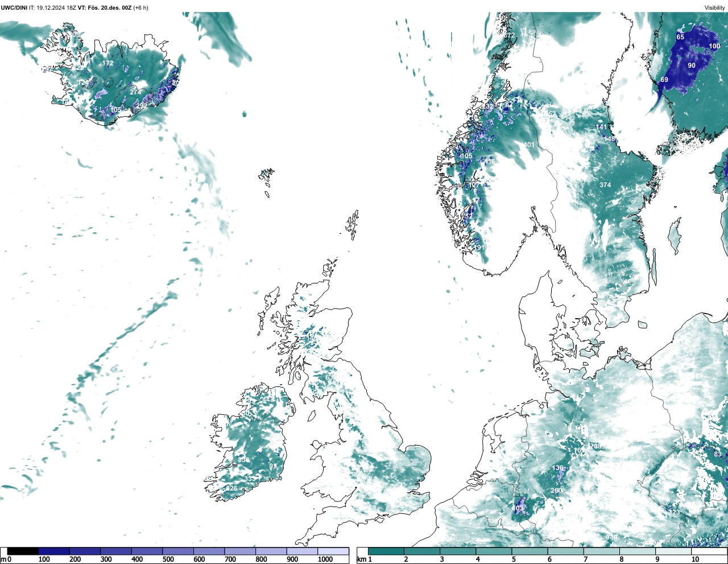Click the 949 value at bottom of map
Image resolution: width=728 pixels, height=564 pixels.
point(611,537)
